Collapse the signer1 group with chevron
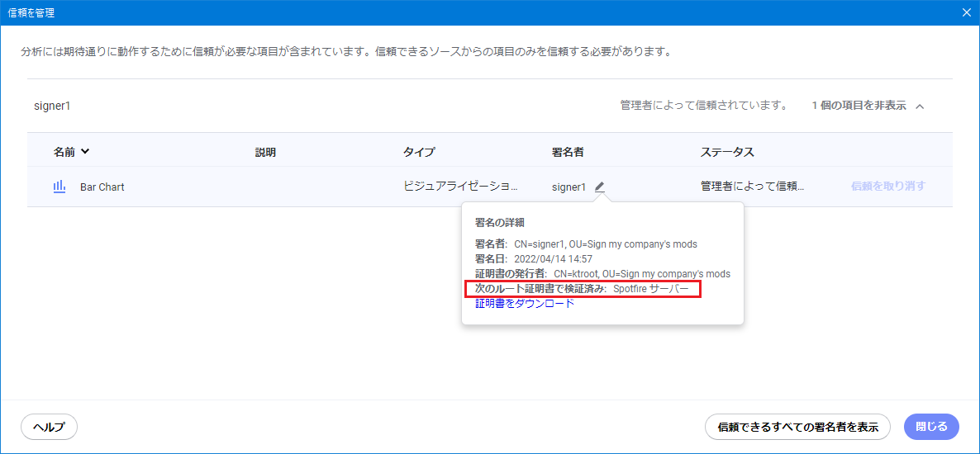The width and height of the screenshot is (980, 454). [x=920, y=106]
